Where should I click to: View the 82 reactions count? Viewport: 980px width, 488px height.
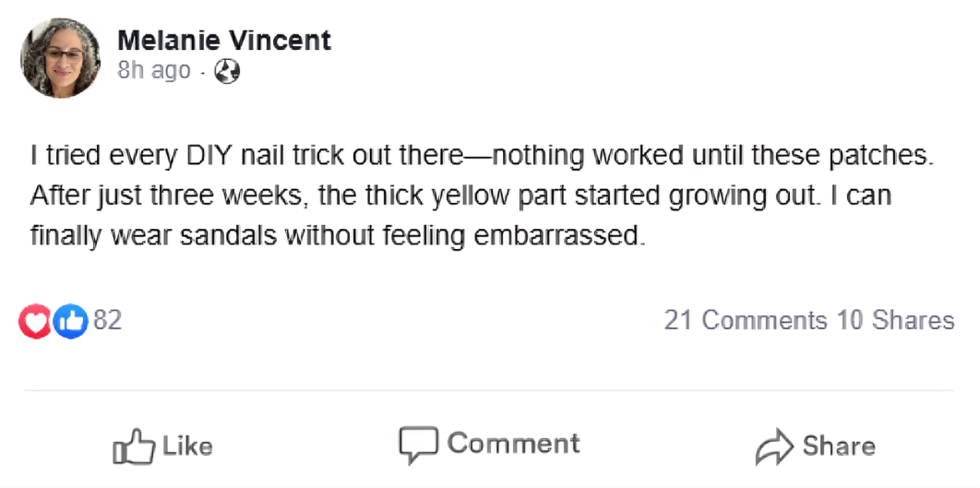click(x=108, y=320)
